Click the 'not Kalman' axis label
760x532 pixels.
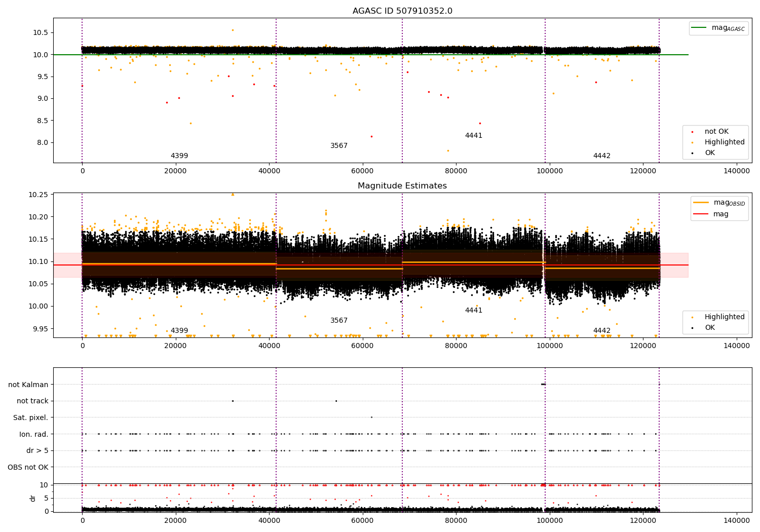click(x=28, y=385)
